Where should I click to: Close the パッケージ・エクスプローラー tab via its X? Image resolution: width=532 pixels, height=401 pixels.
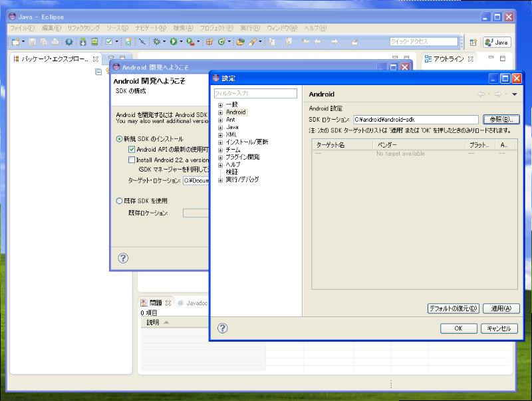[96, 59]
